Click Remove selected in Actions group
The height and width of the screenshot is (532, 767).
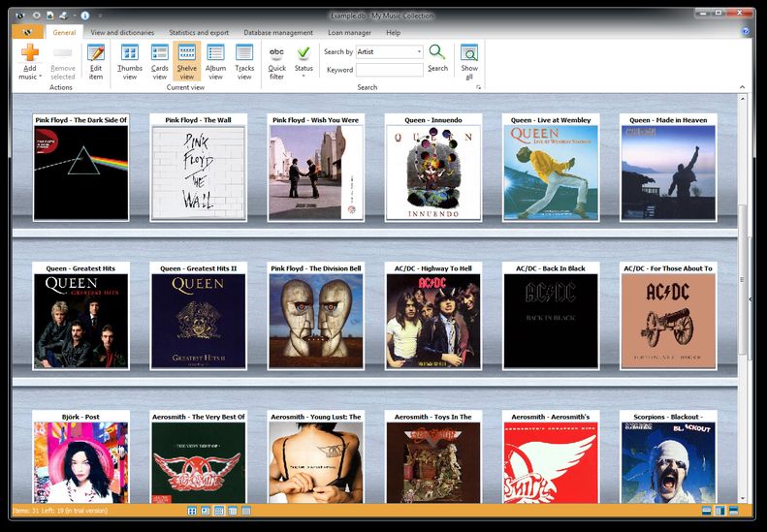(63, 62)
